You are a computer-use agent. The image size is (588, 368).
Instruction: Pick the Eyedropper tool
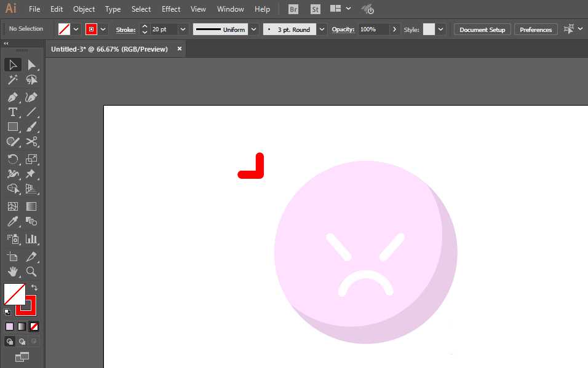(13, 221)
